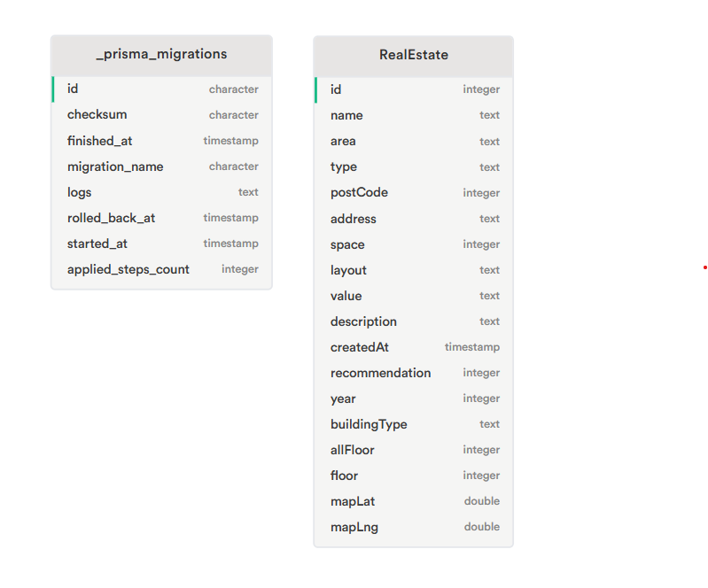This screenshot has height=588, width=708.
Task: Click the address column row
Action: (x=414, y=219)
